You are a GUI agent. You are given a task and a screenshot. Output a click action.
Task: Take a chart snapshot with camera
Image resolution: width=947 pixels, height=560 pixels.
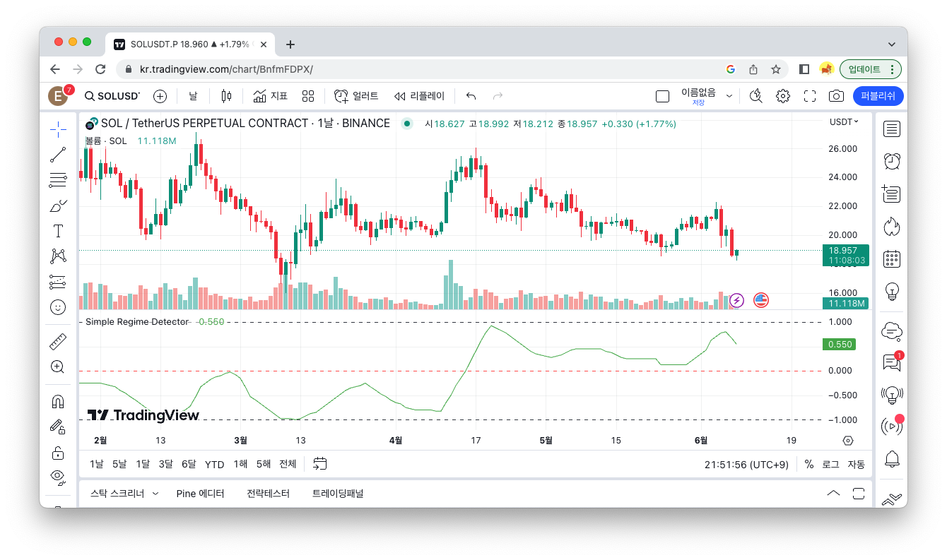pos(836,96)
